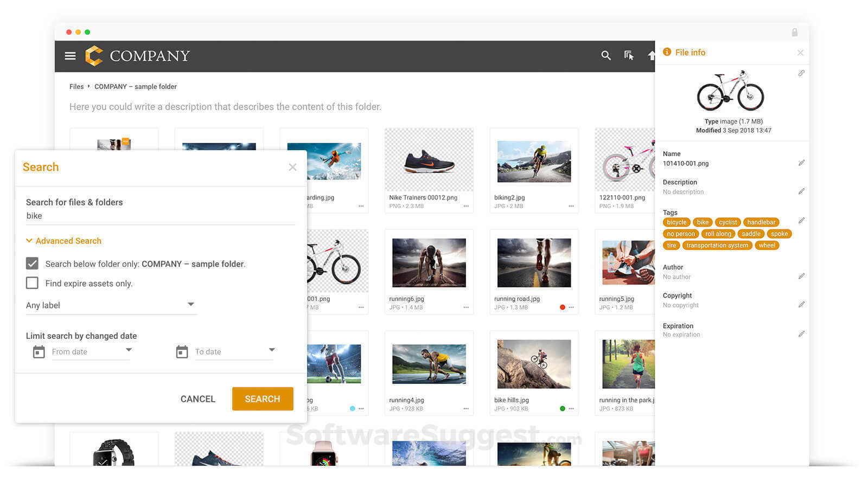Screen dimensions: 868x488
Task: Click the bicycle tag chip
Action: pyautogui.click(x=676, y=222)
